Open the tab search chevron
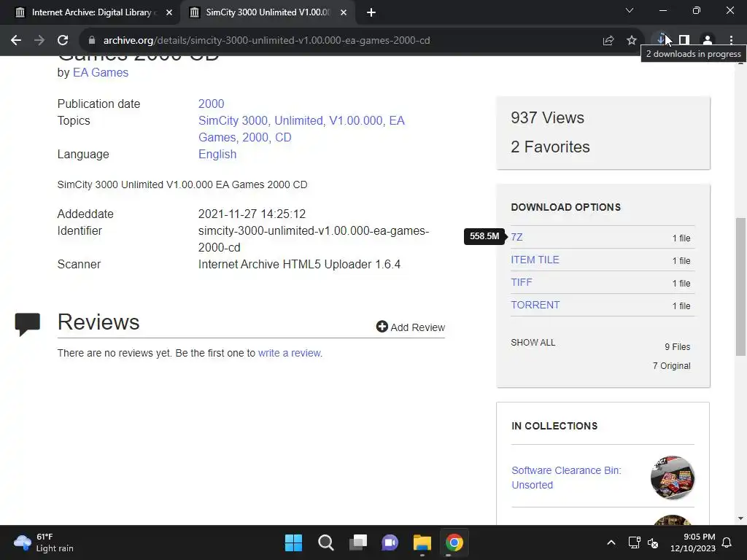Screen dimensions: 747x560 pyautogui.click(x=630, y=10)
